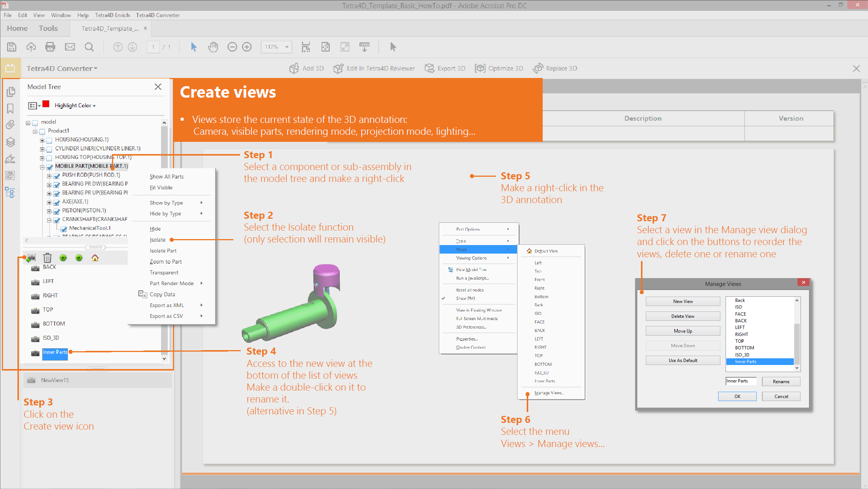The image size is (868, 489).
Task: Zoom in with the plus icon
Action: [247, 47]
